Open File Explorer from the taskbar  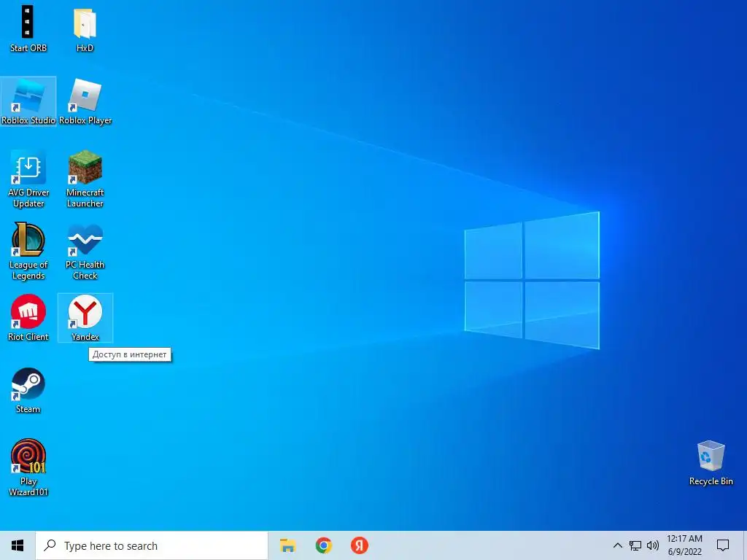pyautogui.click(x=287, y=545)
